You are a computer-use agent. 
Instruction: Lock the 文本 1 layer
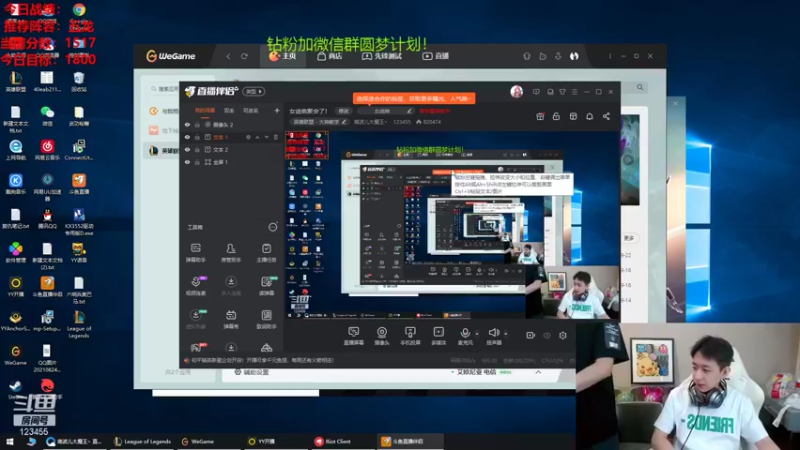[x=197, y=137]
